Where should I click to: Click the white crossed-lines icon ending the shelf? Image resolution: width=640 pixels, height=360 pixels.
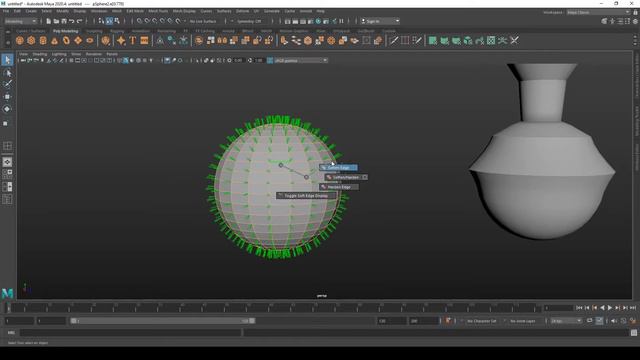pyautogui.click(x=514, y=40)
